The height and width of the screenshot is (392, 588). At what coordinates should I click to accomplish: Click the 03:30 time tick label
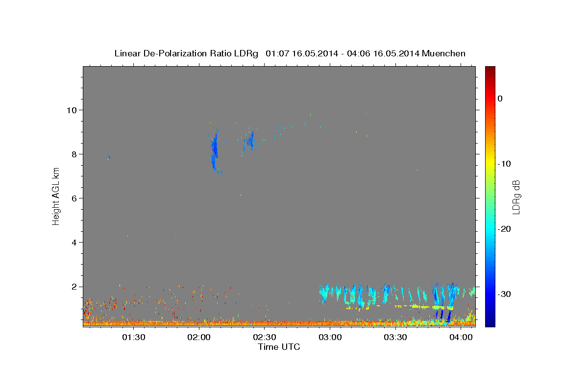pos(395,337)
